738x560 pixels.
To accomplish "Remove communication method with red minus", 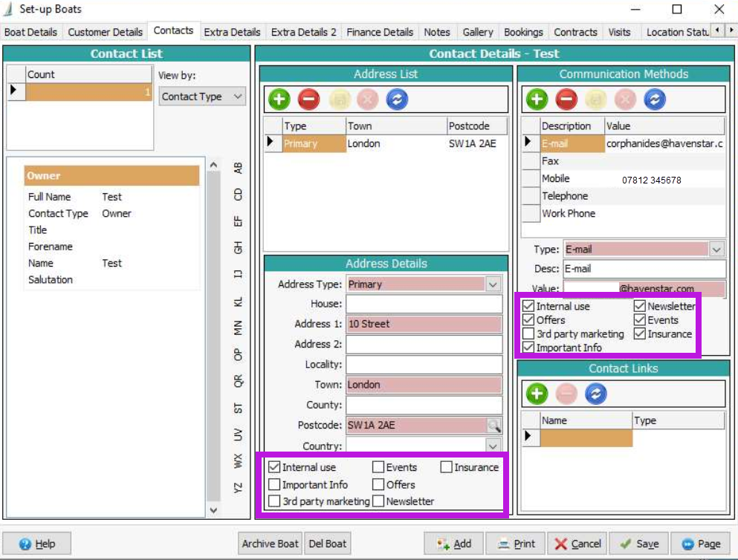I will pos(566,99).
